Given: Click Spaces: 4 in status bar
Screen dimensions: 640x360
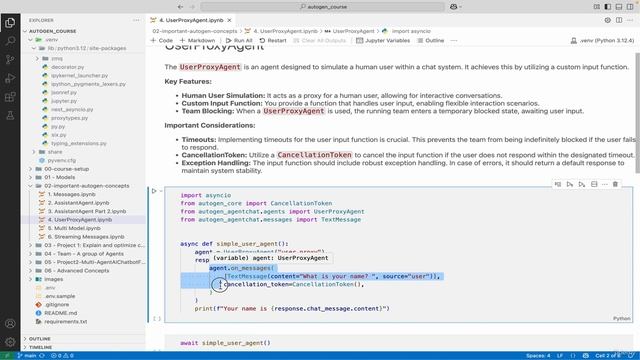Looking at the screenshot, I should click(538, 356).
